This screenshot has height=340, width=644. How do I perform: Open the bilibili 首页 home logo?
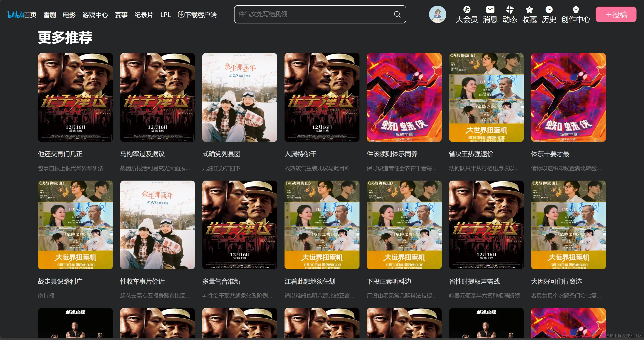coord(22,14)
